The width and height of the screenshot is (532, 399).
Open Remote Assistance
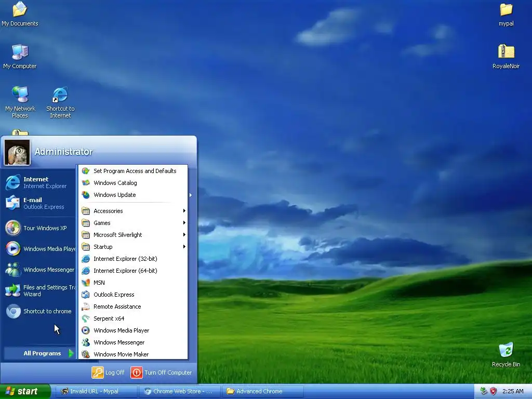(x=133, y=307)
